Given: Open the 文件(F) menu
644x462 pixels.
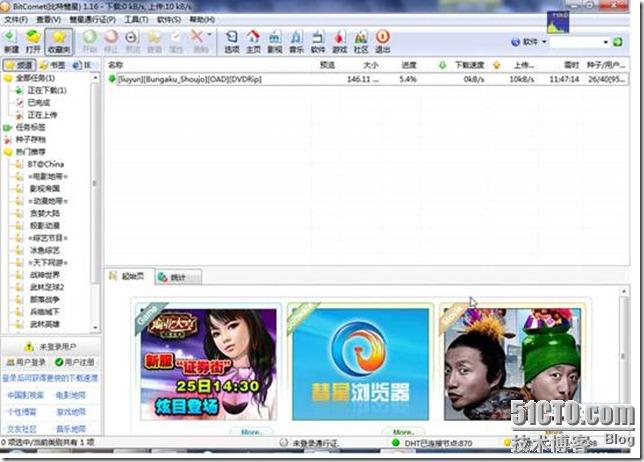Looking at the screenshot, I should [x=16, y=20].
